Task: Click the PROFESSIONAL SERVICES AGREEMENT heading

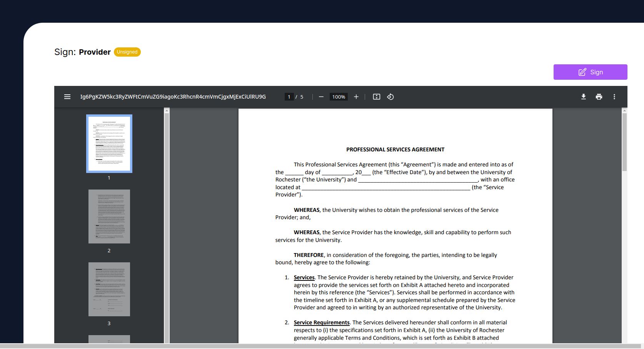Action: [x=395, y=149]
